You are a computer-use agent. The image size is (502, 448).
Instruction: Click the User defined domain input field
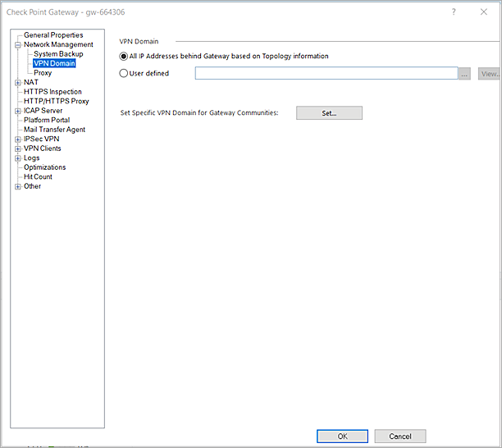pyautogui.click(x=326, y=73)
